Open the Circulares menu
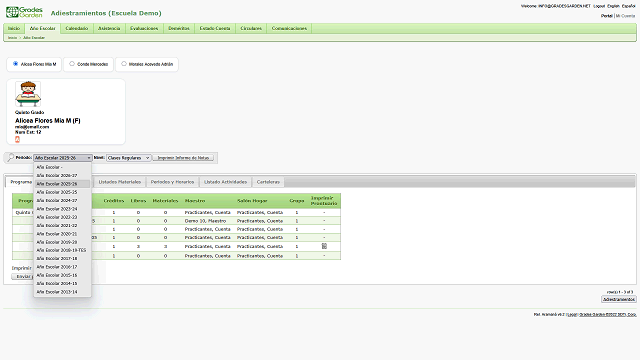 [x=251, y=28]
